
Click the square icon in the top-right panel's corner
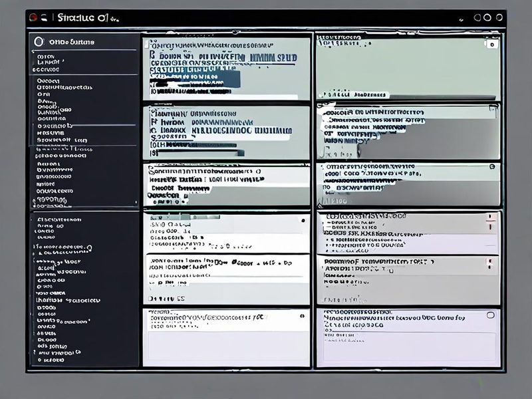[x=492, y=44]
